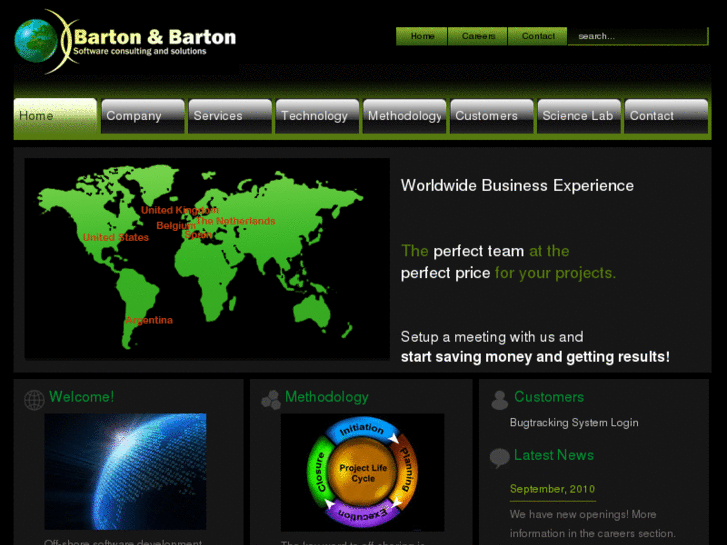Click the speech bubble icon beside Latest News

499,458
